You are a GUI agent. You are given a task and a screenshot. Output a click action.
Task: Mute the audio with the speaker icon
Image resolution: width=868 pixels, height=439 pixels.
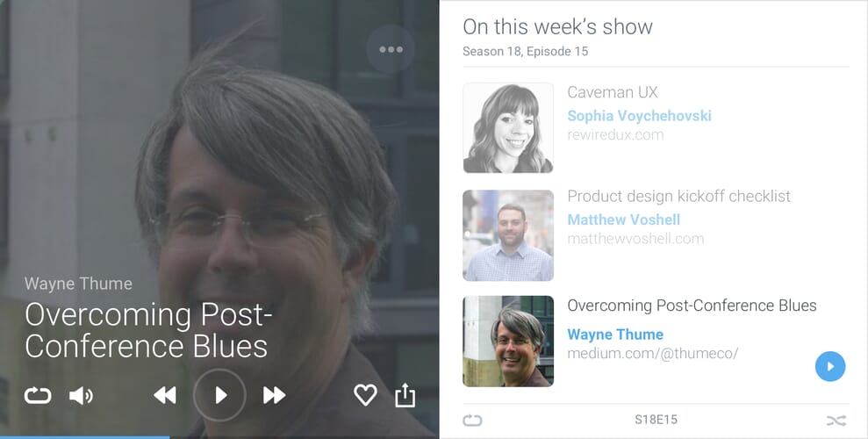coord(81,395)
